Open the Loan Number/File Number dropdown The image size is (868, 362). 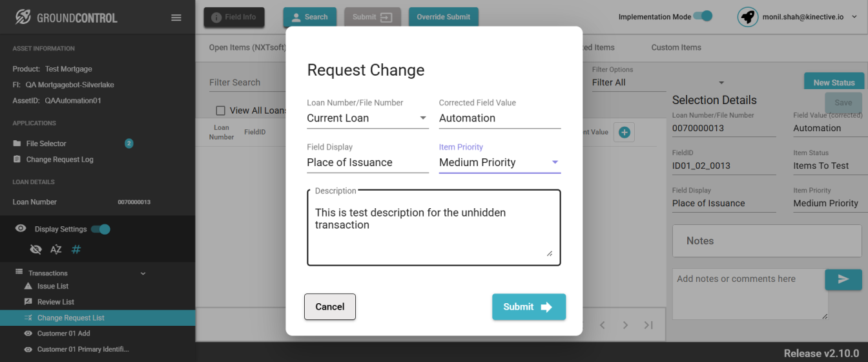[367, 118]
